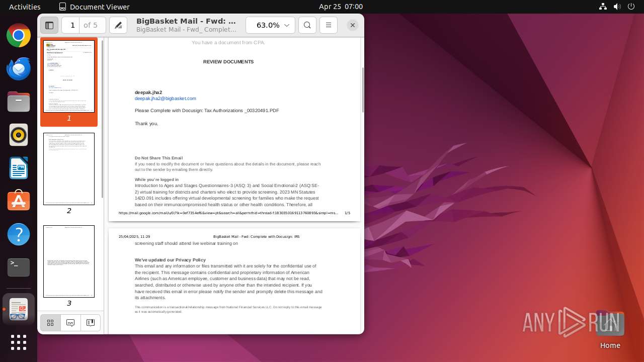Open the network status icon
This screenshot has height=362, width=644.
tap(603, 7)
